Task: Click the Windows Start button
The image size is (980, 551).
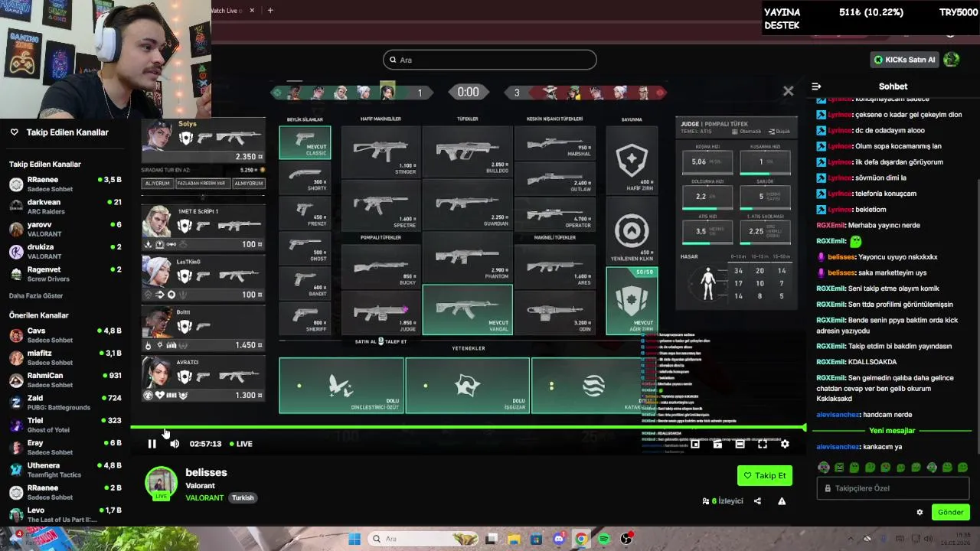Action: [x=354, y=539]
